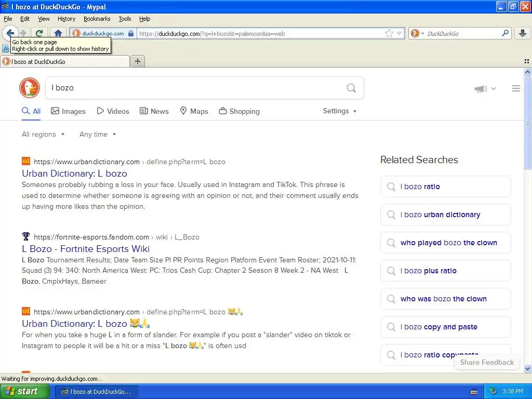Image resolution: width=532 pixels, height=399 pixels.
Task: Click the bookmarks toolbar magnifier icon
Action: tap(5, 49)
